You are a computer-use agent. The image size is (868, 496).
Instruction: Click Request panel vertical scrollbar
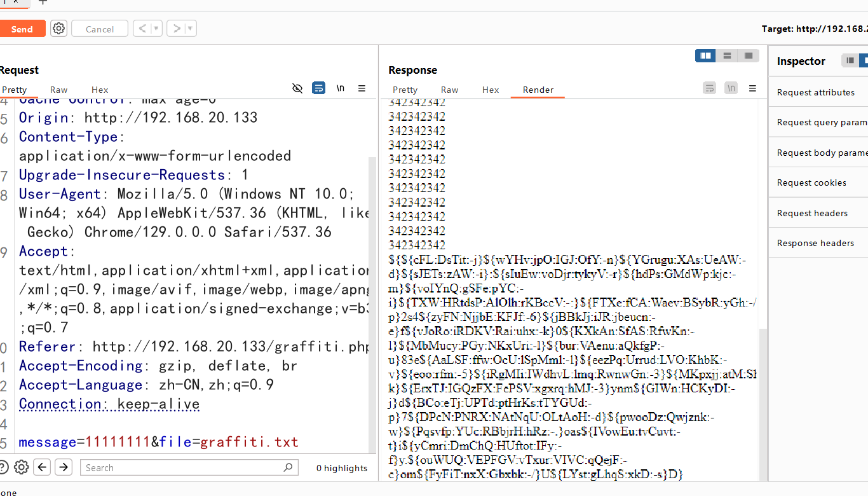click(372, 305)
